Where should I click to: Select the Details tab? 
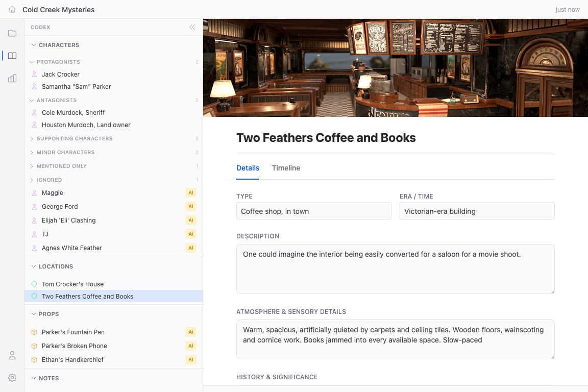[x=248, y=168]
